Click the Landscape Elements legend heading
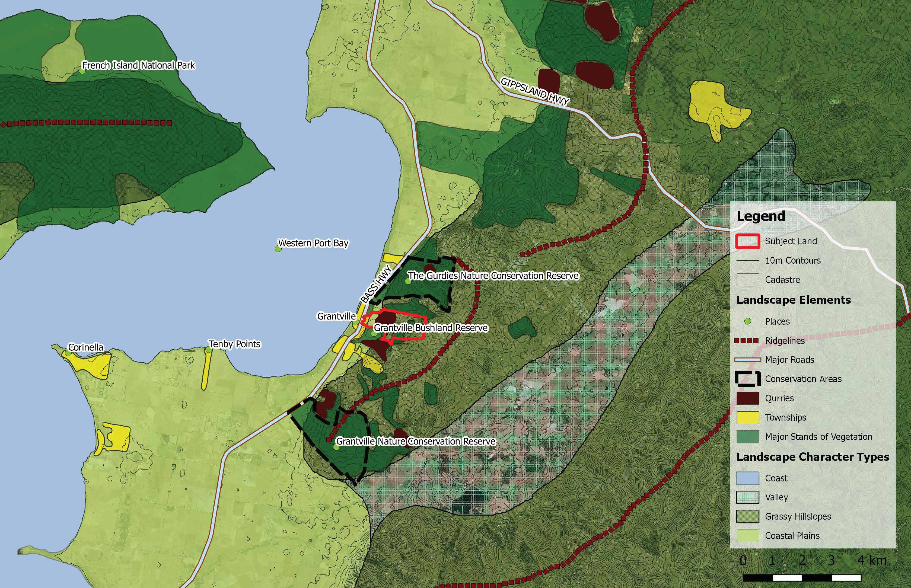The image size is (911, 588). point(794,300)
